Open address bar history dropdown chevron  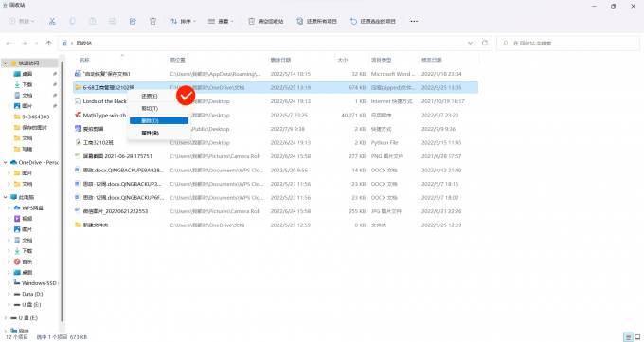(x=471, y=44)
